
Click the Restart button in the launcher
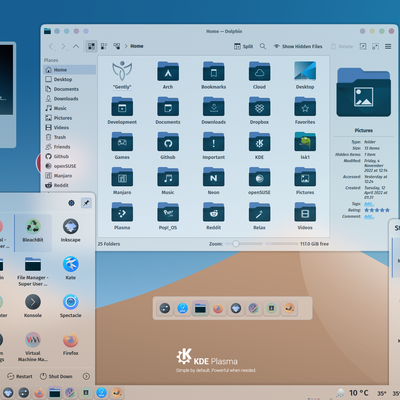20,376
